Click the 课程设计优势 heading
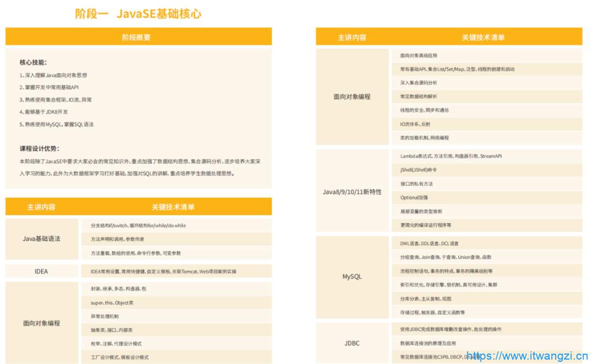This screenshot has height=364, width=593. (x=39, y=148)
